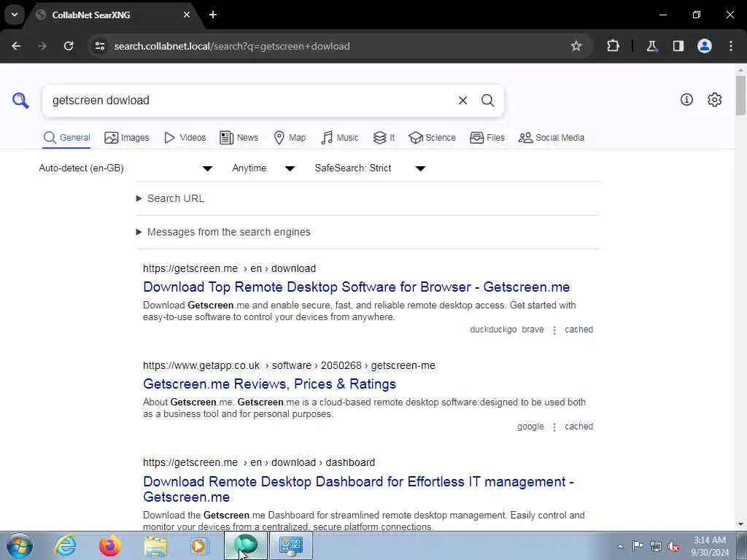The width and height of the screenshot is (747, 560).
Task: Open Action Center flag icon
Action: [638, 546]
